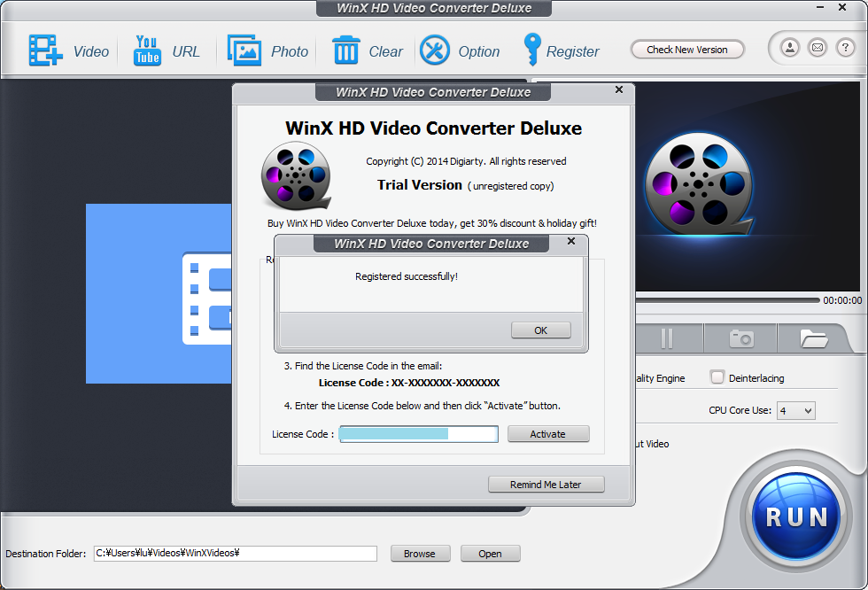
Task: Click the blue RUN button
Action: [796, 516]
